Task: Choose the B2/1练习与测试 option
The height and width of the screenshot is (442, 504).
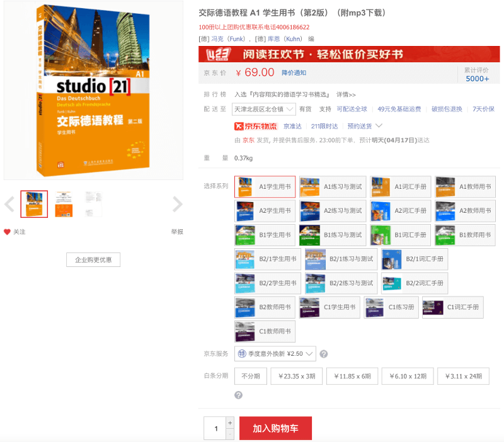Action: point(341,259)
